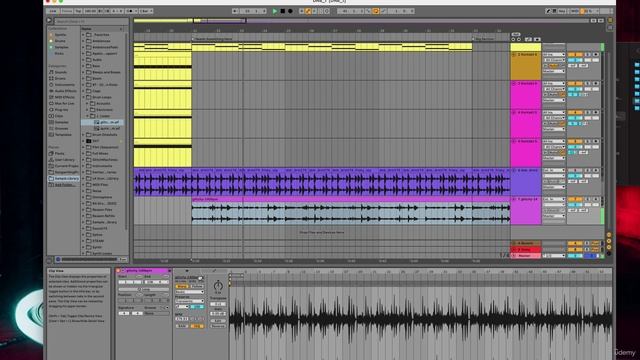
Task: Select the Master track header
Action: point(526,256)
